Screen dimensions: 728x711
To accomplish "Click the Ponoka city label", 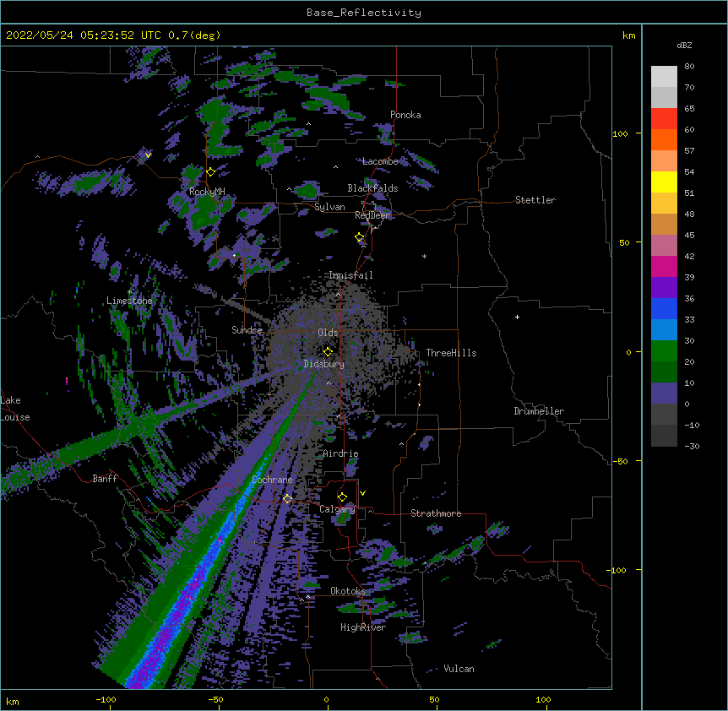I will pos(405,115).
